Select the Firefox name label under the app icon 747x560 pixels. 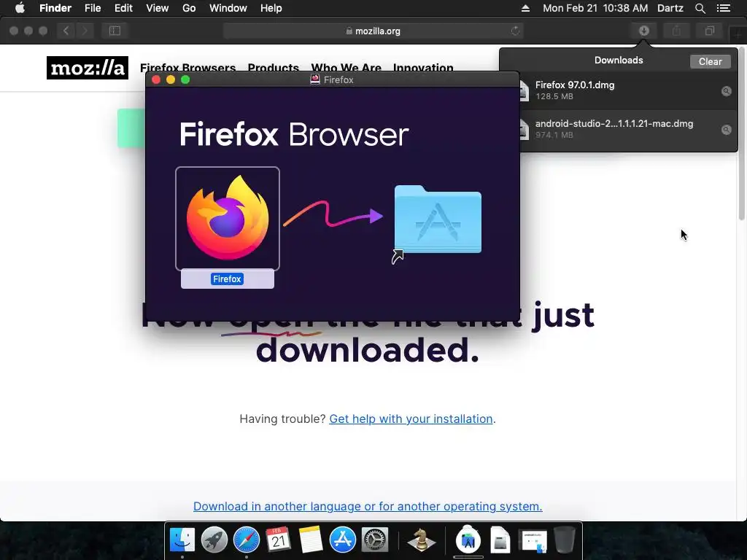(228, 279)
